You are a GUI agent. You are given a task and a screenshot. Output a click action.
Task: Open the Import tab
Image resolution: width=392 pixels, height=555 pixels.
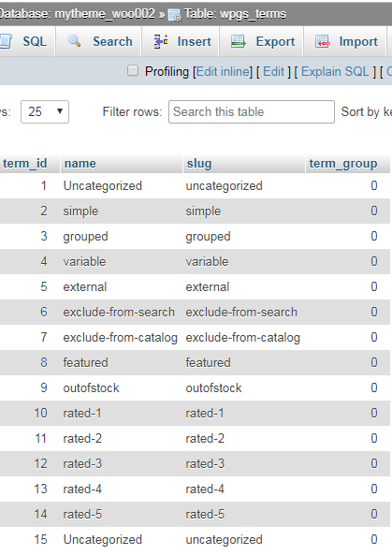[x=345, y=41]
